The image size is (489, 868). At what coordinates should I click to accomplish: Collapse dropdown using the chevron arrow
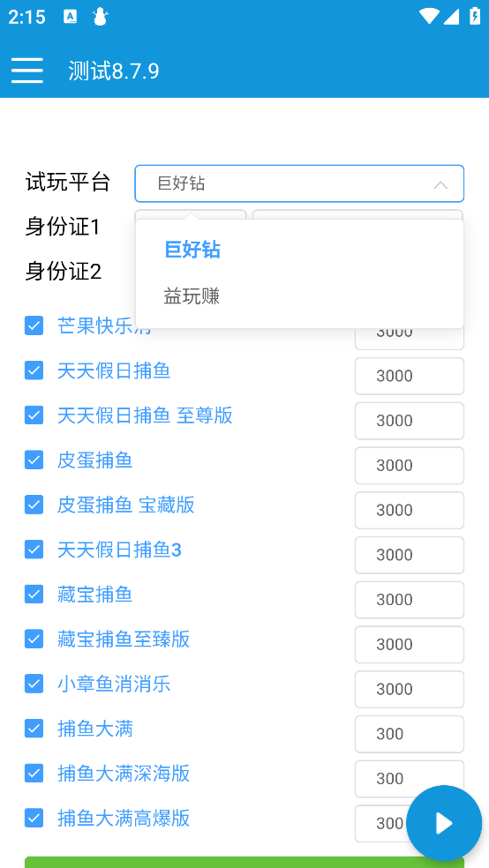point(440,185)
